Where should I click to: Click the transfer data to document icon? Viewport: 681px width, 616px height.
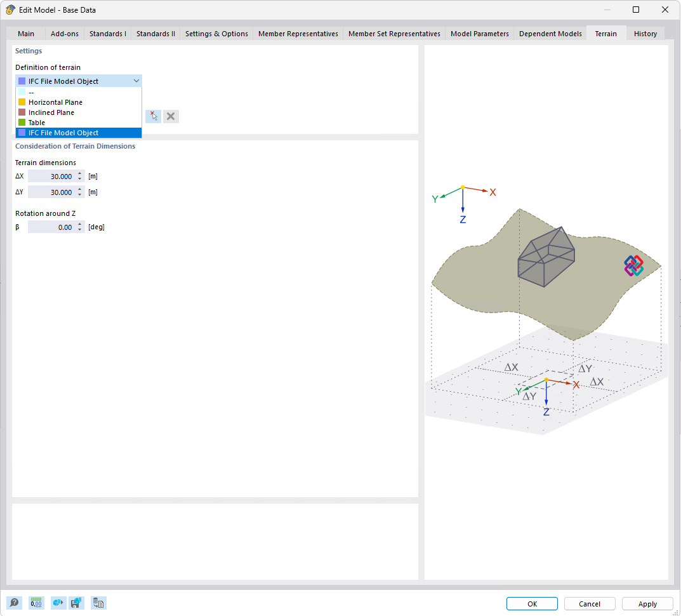pos(98,603)
